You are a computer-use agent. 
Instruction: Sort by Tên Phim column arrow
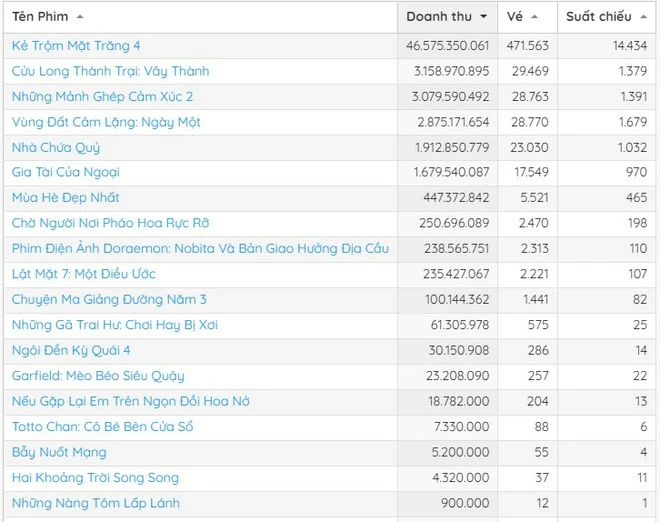tap(80, 17)
